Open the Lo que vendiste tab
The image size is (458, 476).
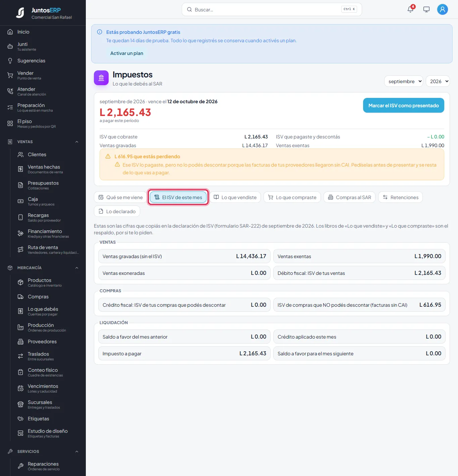235,197
